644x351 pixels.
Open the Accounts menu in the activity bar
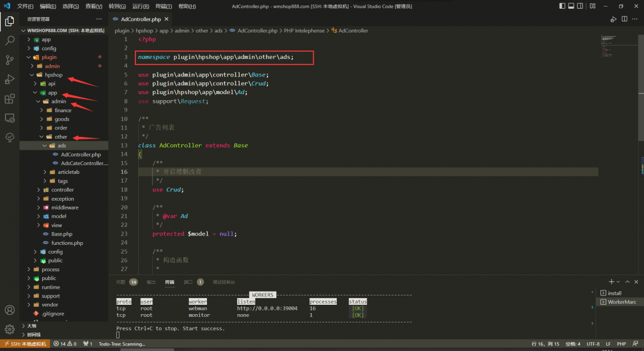pyautogui.click(x=9, y=310)
